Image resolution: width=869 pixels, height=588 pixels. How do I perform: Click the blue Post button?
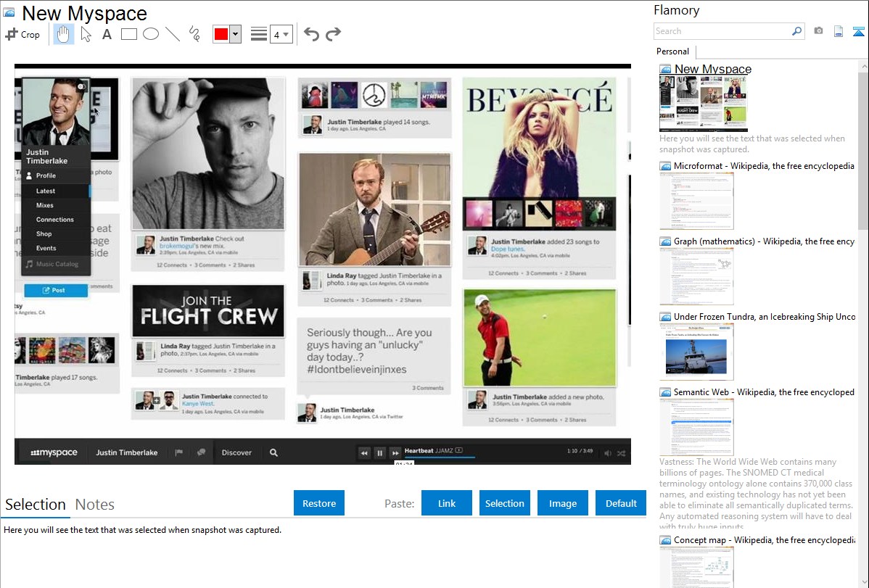(x=55, y=290)
